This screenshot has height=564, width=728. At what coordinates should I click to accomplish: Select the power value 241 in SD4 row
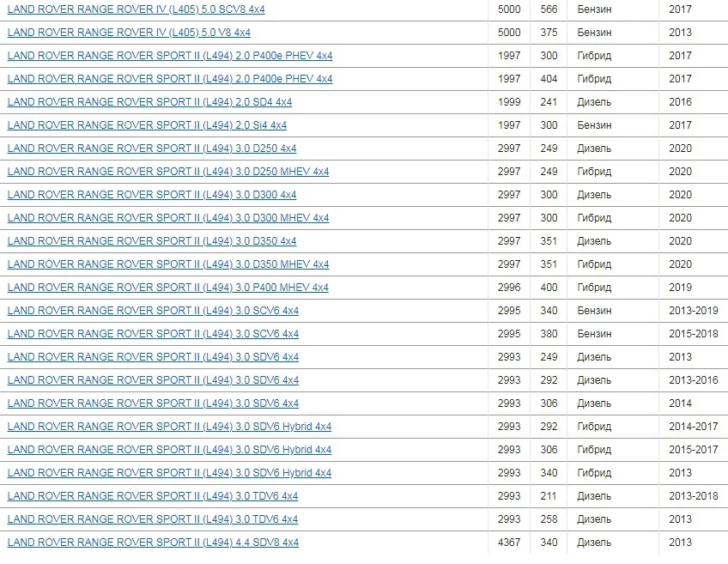pyautogui.click(x=549, y=102)
